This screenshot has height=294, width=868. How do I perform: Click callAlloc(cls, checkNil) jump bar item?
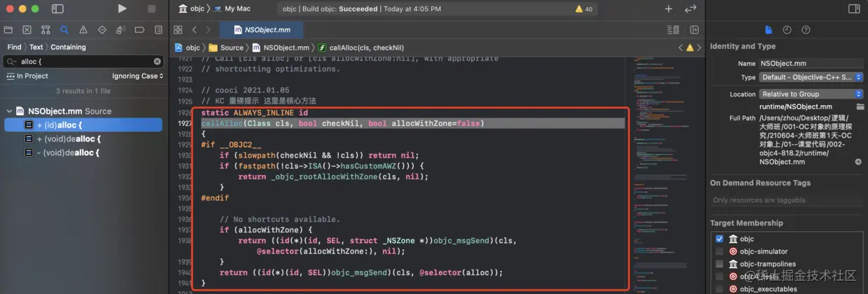(360, 48)
